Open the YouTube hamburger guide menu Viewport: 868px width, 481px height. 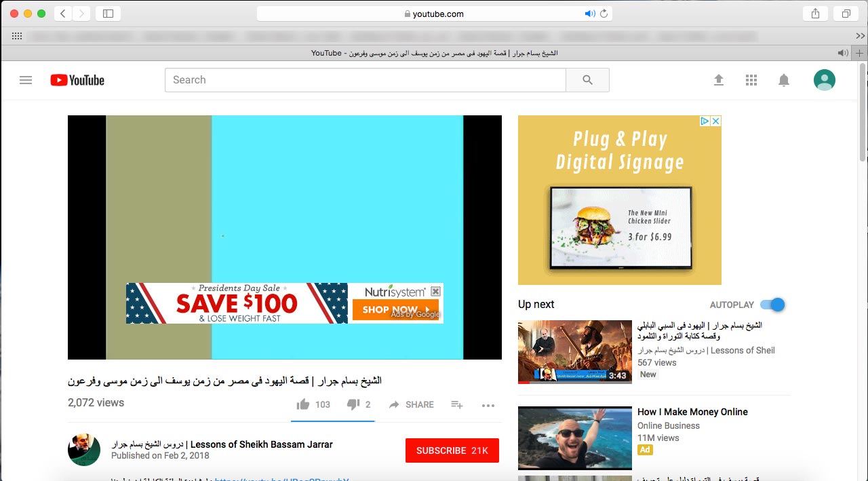[26, 80]
